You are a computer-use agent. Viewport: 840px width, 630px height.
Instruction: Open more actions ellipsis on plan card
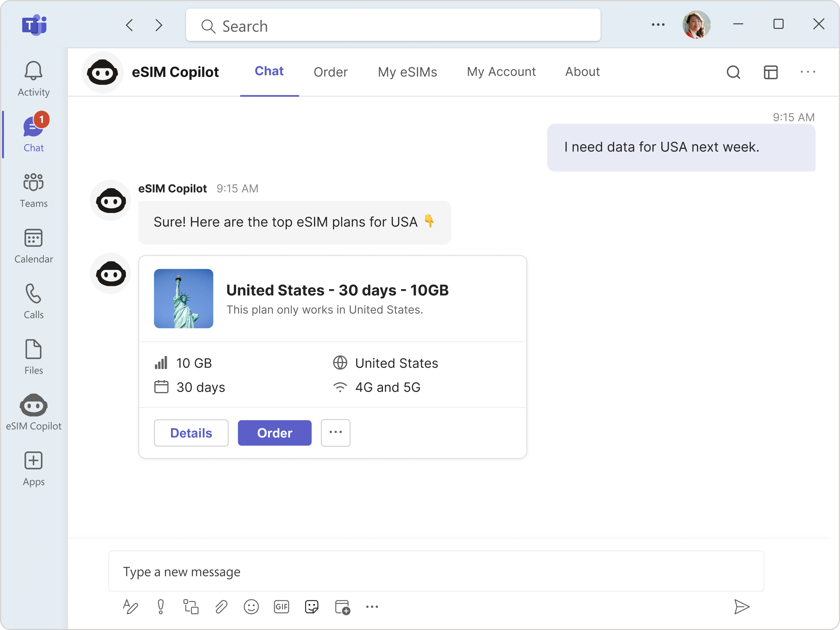click(335, 432)
